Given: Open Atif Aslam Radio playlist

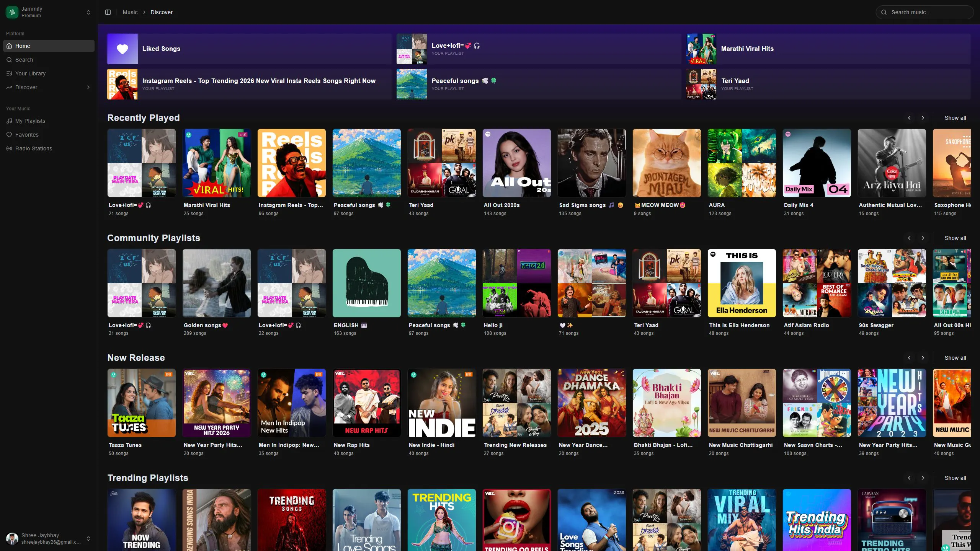Looking at the screenshot, I should click(x=817, y=283).
